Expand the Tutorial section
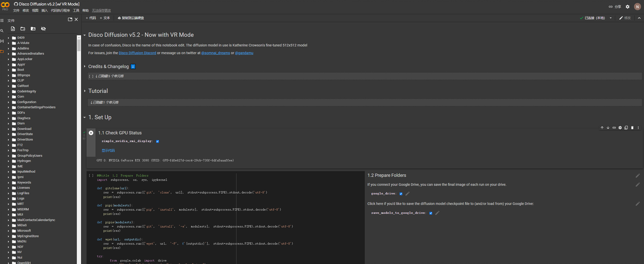The height and width of the screenshot is (264, 644). 85,91
